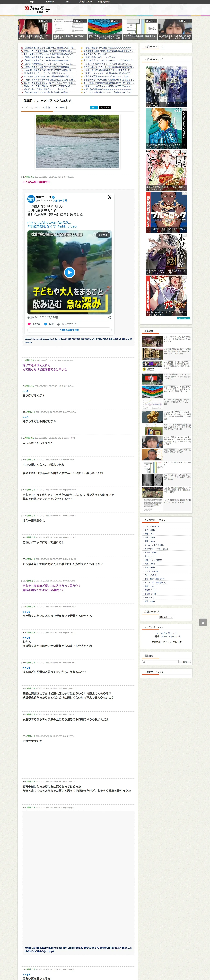Click the Xで見る button on video
This screenshot has width=210, height=980.
pyautogui.click(x=103, y=235)
